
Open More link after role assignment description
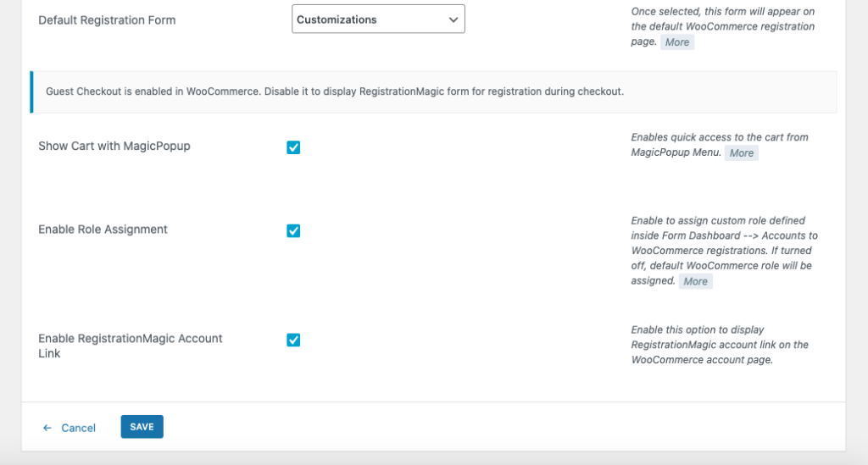point(695,281)
